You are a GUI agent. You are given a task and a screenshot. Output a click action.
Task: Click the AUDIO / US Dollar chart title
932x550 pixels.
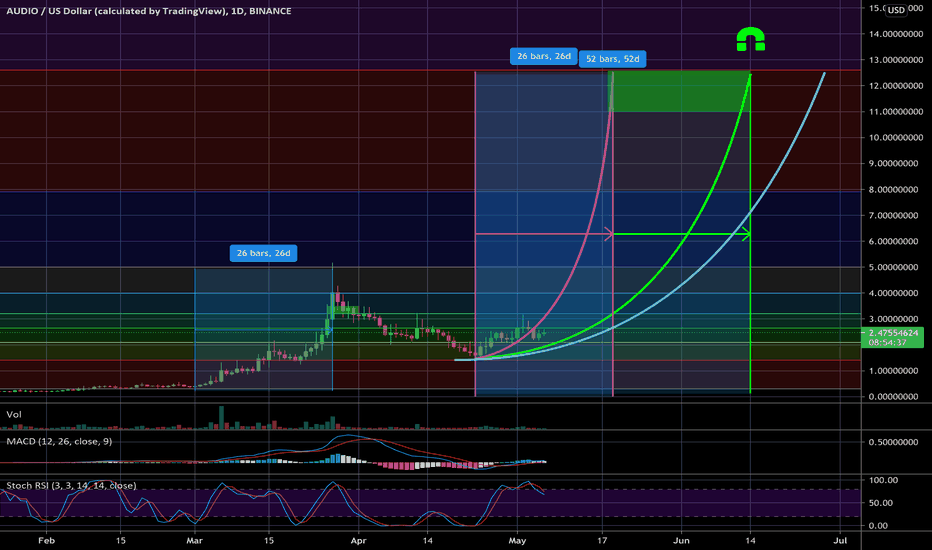(149, 11)
